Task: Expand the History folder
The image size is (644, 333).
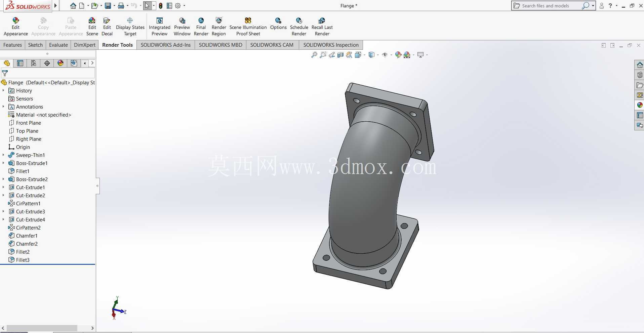Action: (x=3, y=90)
